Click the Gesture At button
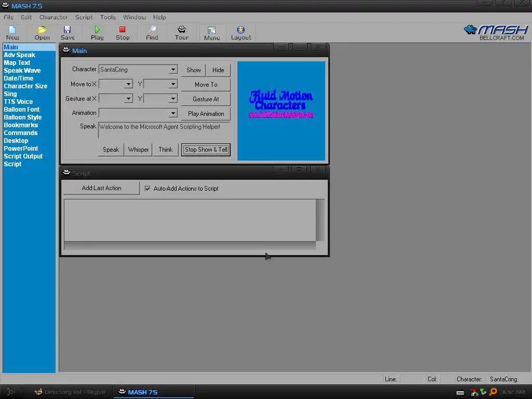This screenshot has height=399, width=532. [206, 99]
